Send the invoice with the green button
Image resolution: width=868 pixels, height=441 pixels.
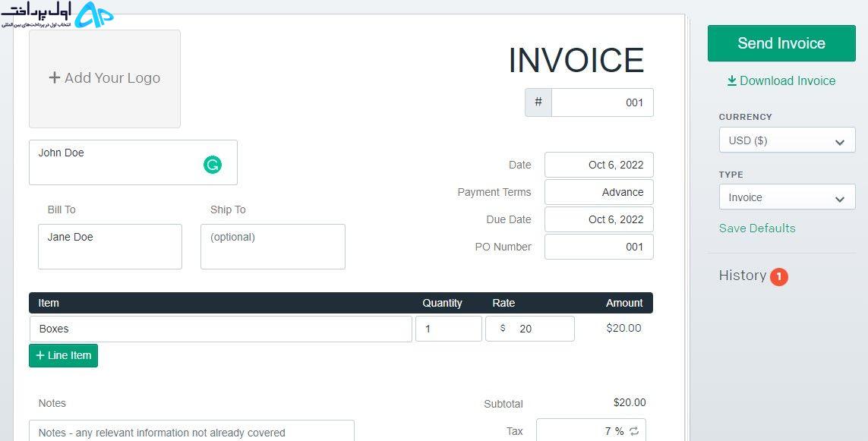point(781,43)
